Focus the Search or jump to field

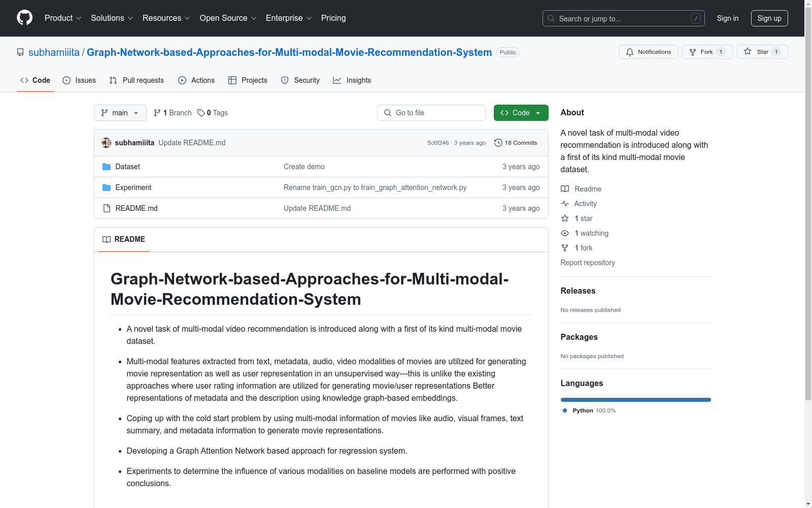624,18
